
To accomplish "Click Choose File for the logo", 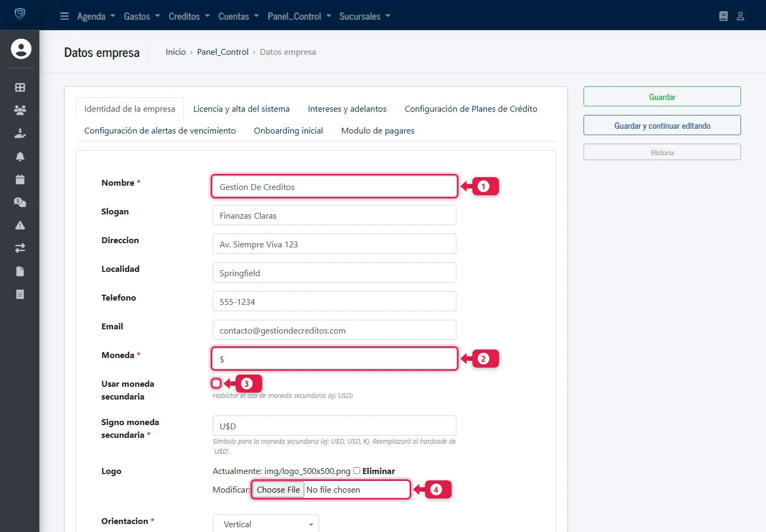I will pyautogui.click(x=278, y=489).
